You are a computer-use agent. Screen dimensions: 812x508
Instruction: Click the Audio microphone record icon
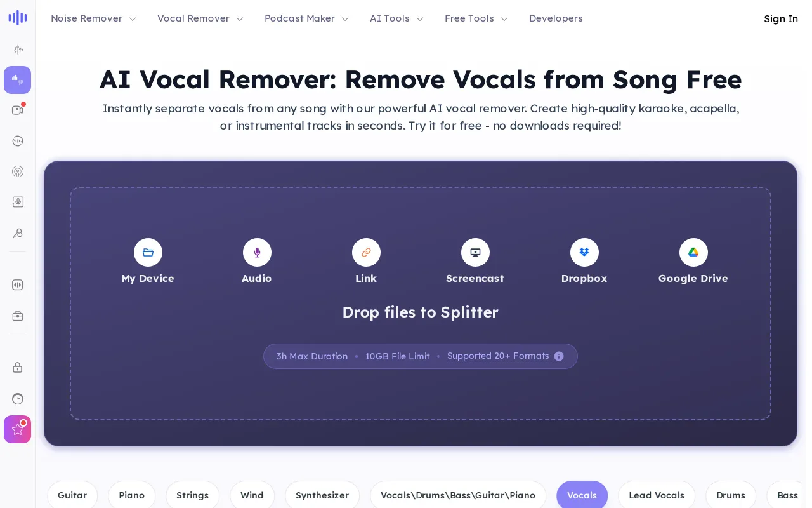pos(257,253)
